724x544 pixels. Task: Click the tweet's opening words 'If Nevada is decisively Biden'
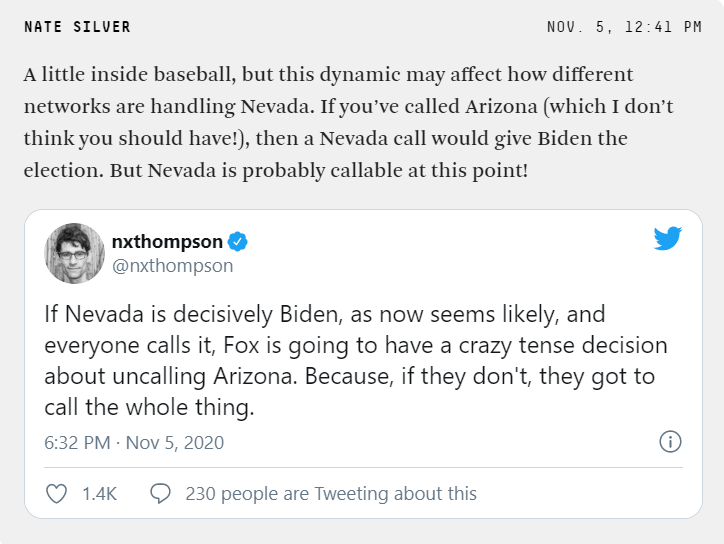193,314
